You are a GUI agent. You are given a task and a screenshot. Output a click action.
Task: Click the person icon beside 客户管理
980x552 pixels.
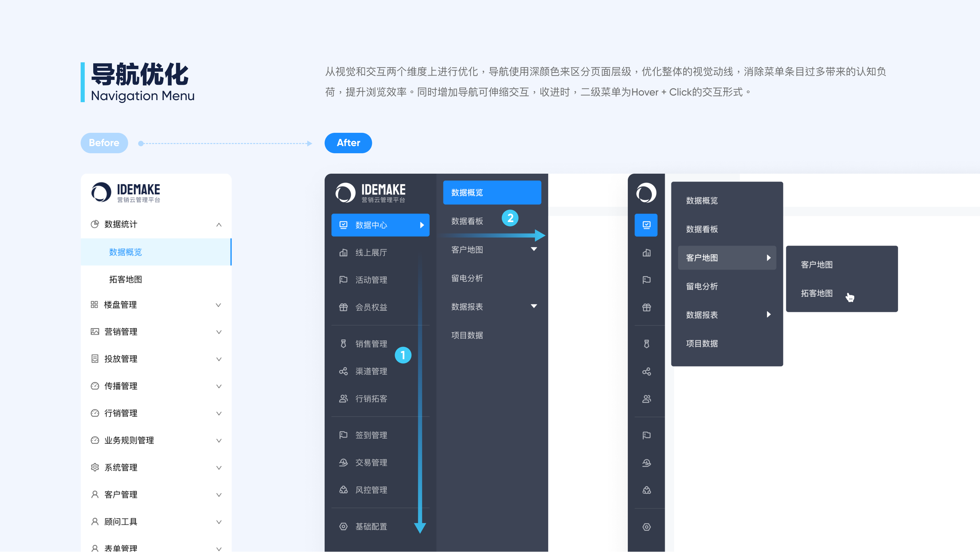coord(95,494)
